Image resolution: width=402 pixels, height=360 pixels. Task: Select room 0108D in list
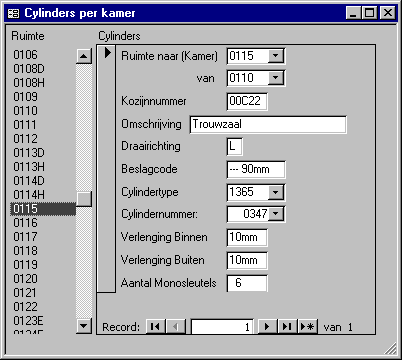43,69
